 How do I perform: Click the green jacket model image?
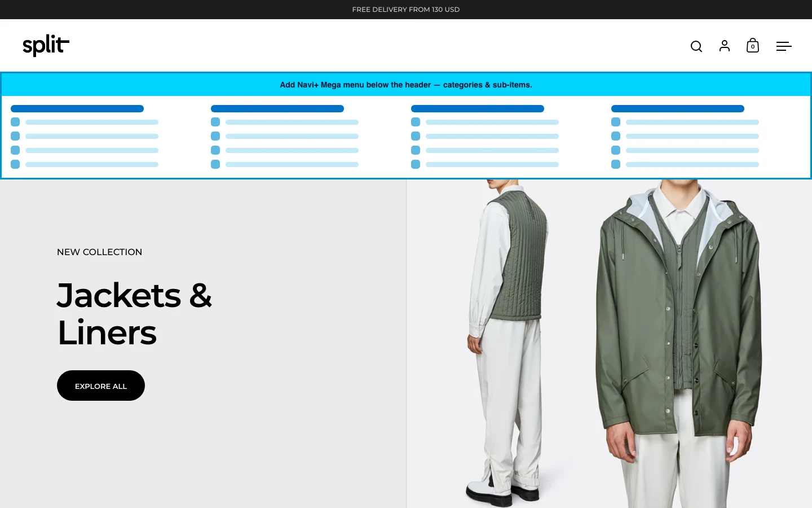[609, 344]
